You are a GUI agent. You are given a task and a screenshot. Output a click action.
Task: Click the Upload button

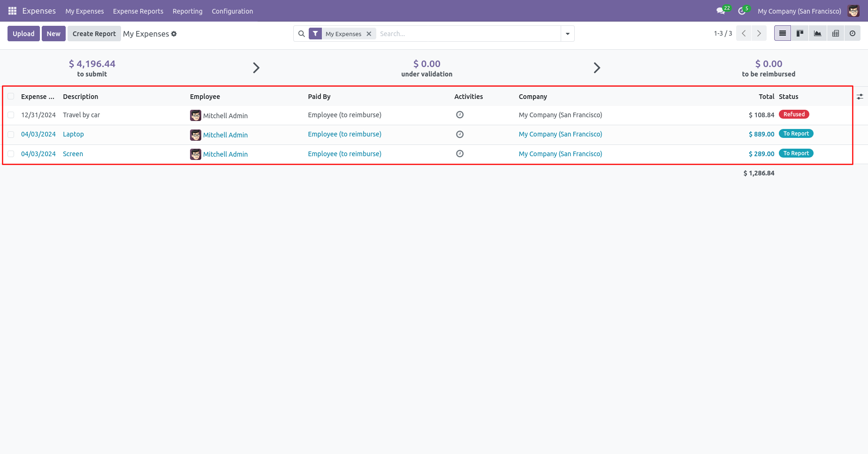point(23,34)
